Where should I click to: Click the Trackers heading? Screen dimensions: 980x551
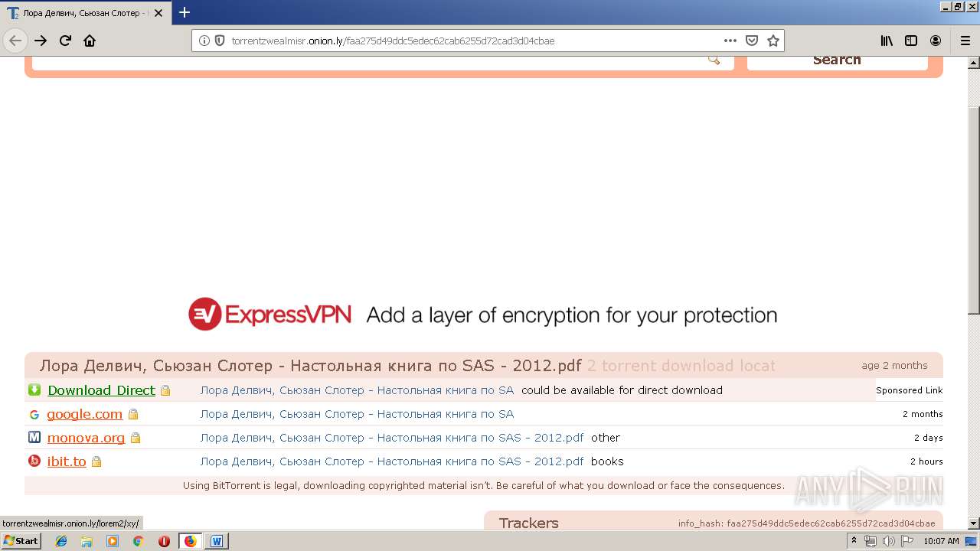528,523
